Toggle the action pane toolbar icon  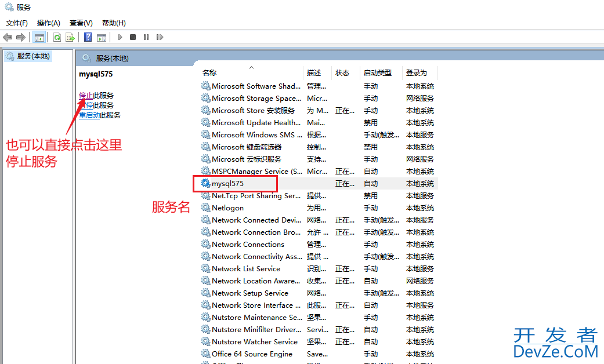102,37
